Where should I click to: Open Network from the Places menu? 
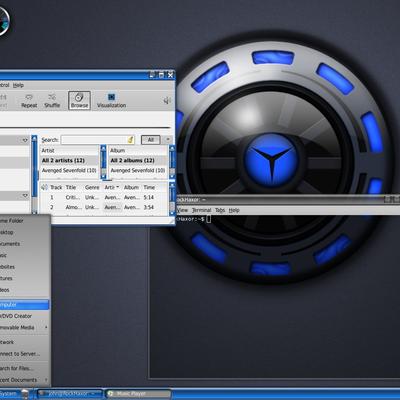pyautogui.click(x=25, y=342)
